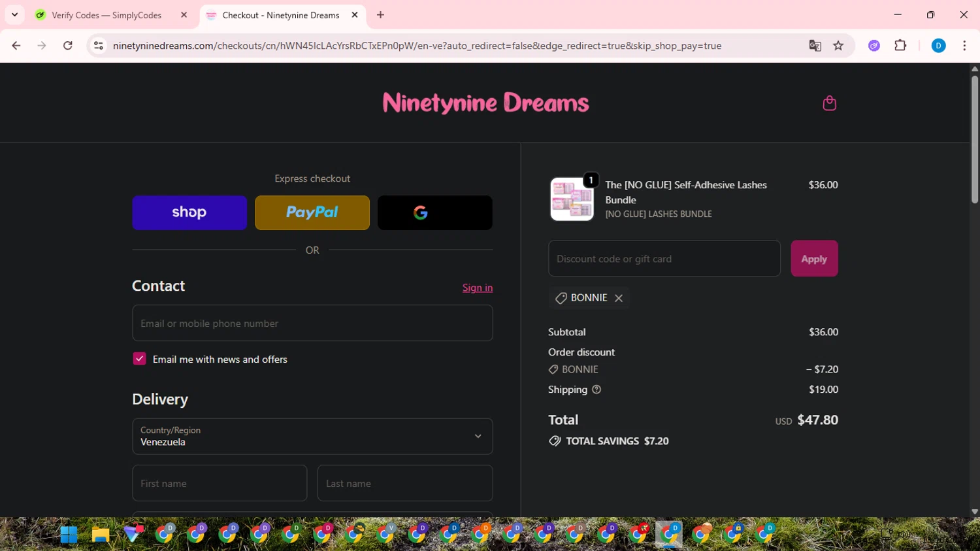Open the Chrome profile D avatar

(x=938, y=46)
